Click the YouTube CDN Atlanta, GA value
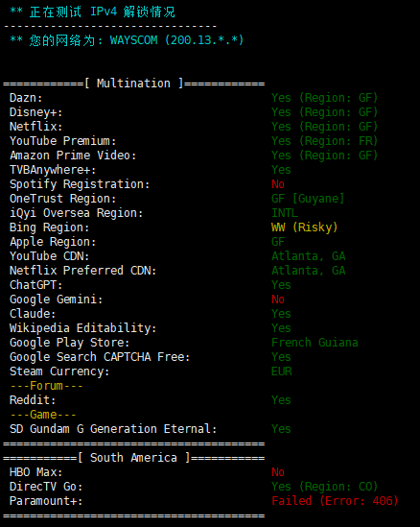The height and width of the screenshot is (527, 420). [308, 256]
